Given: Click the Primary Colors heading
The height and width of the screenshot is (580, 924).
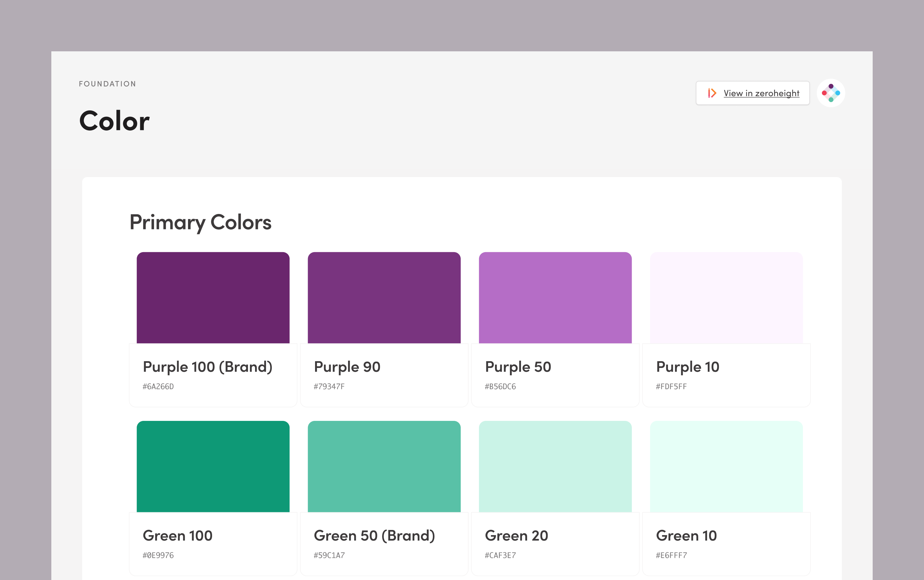Looking at the screenshot, I should [201, 223].
